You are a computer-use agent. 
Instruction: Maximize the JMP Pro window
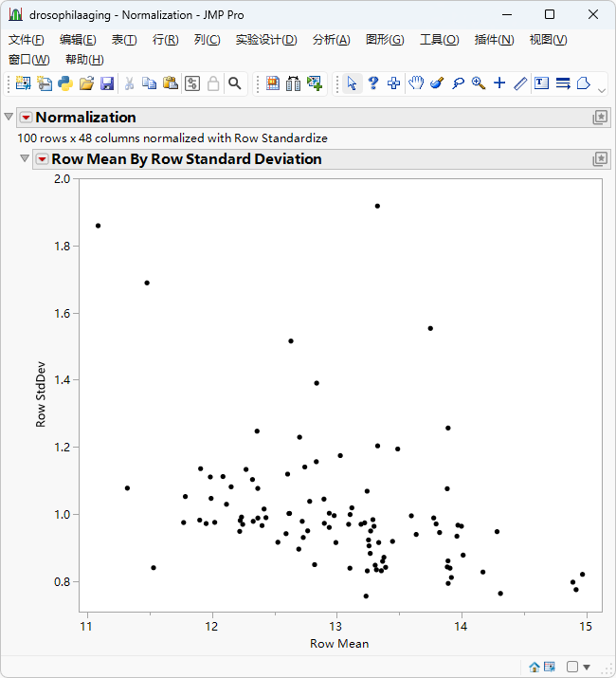(x=550, y=15)
